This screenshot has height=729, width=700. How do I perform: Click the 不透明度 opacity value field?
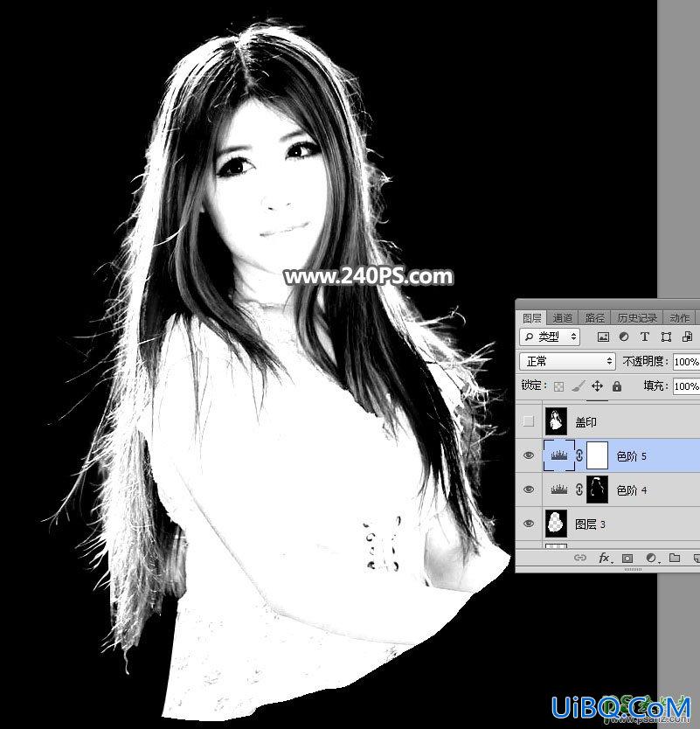(687, 362)
